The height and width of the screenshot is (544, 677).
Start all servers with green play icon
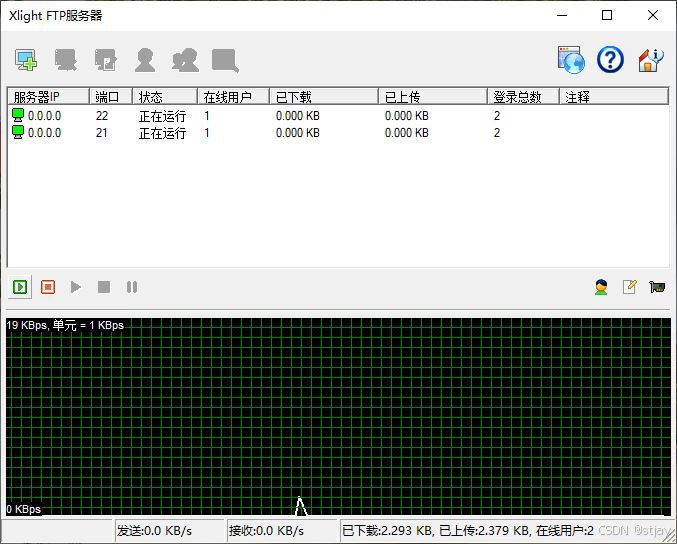(x=20, y=287)
